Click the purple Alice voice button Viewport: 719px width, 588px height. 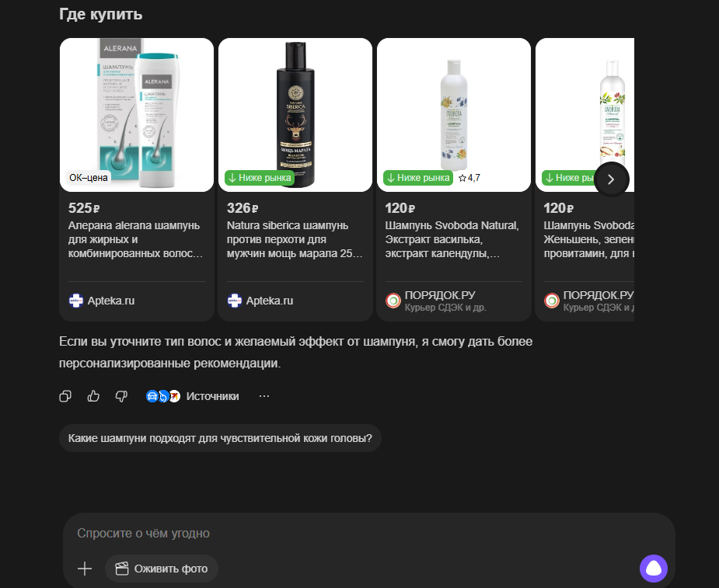pos(654,569)
